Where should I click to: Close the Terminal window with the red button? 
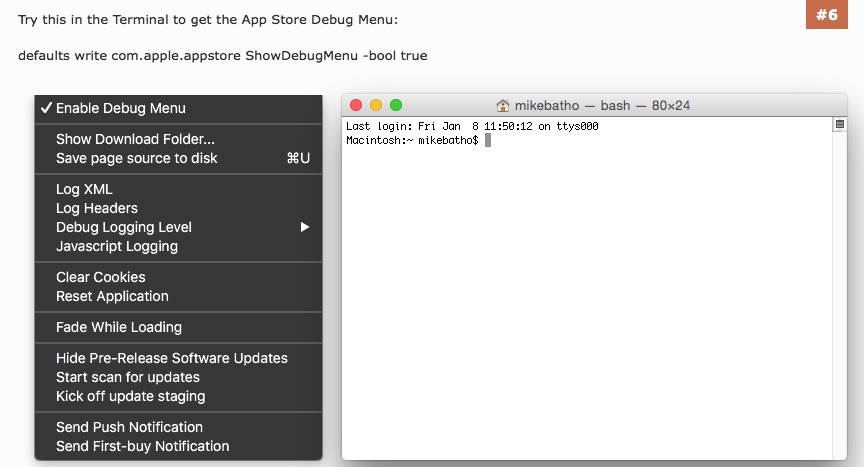tap(356, 105)
